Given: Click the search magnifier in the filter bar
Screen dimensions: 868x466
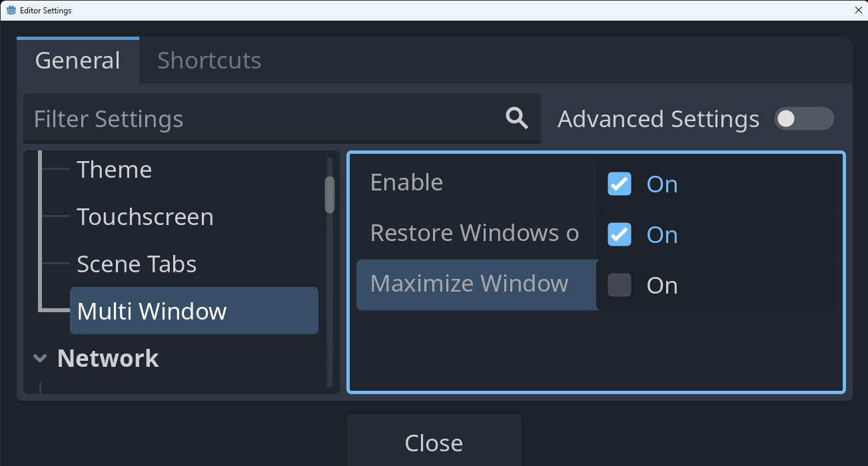Looking at the screenshot, I should pyautogui.click(x=516, y=118).
